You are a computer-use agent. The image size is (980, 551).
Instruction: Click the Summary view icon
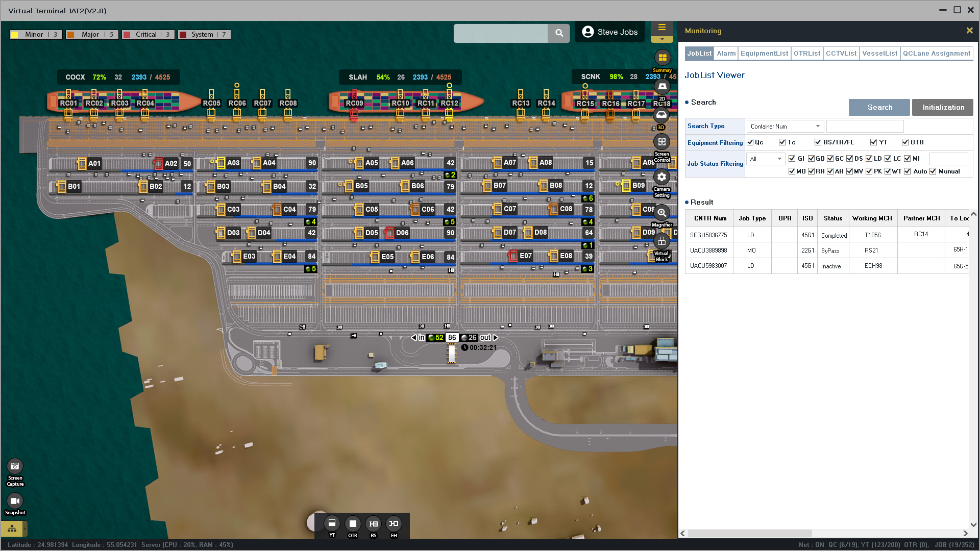[662, 58]
